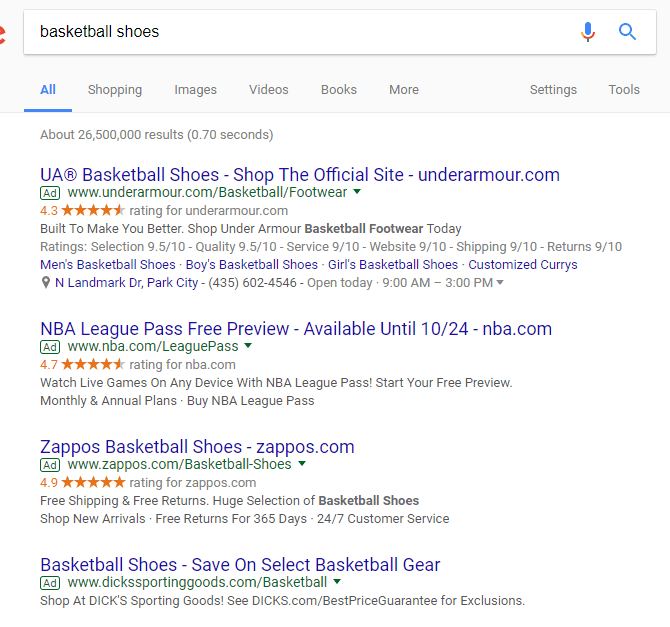This screenshot has height=627, width=670.
Task: Click the microphone voice search icon
Action: tap(588, 32)
